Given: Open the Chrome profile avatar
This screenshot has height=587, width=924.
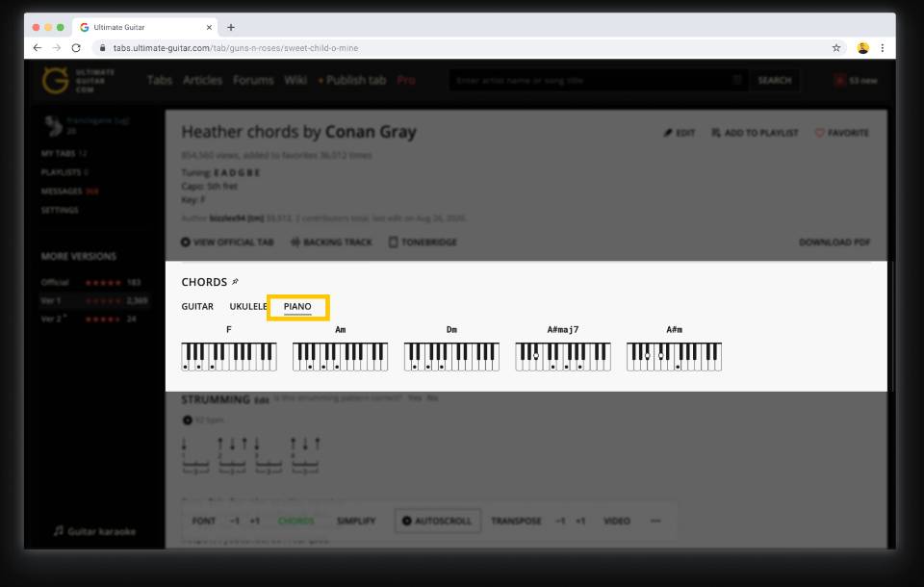Looking at the screenshot, I should point(862,48).
